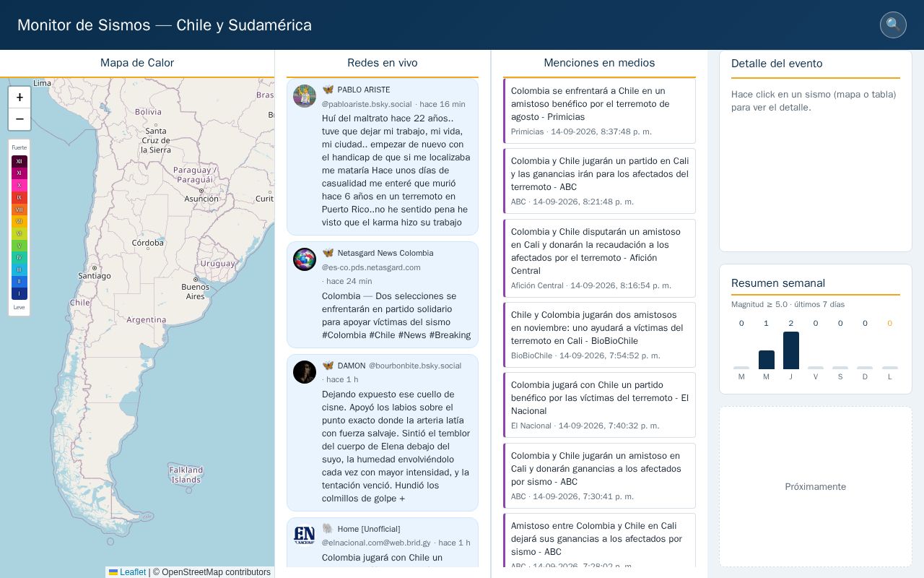The height and width of the screenshot is (578, 924).
Task: Click the Jueves bar in weekly summary
Action: [791, 350]
